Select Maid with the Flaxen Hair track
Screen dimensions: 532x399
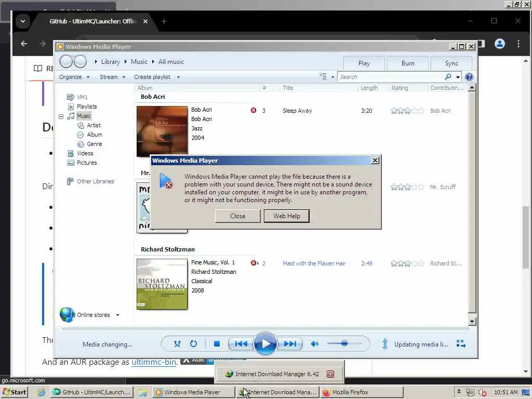[x=314, y=263]
